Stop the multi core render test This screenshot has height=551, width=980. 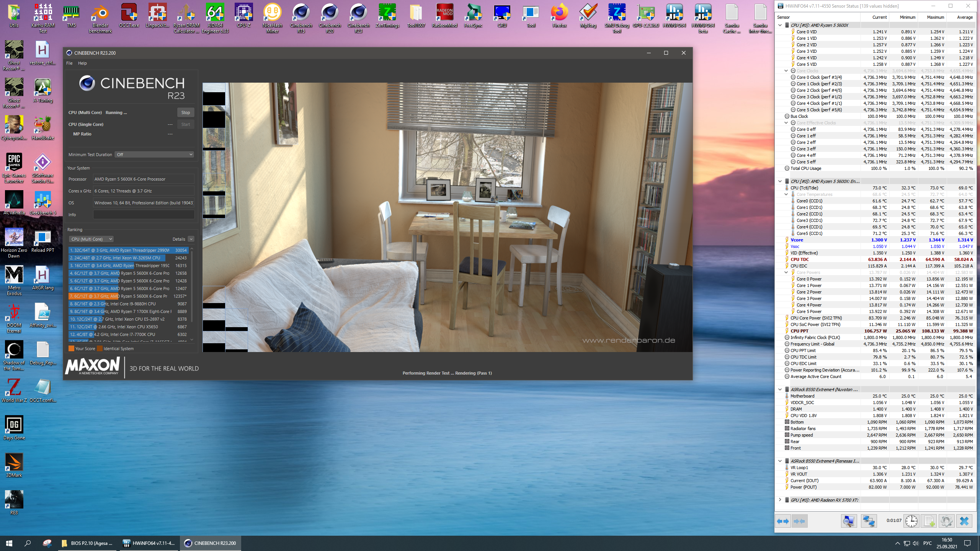click(x=186, y=112)
